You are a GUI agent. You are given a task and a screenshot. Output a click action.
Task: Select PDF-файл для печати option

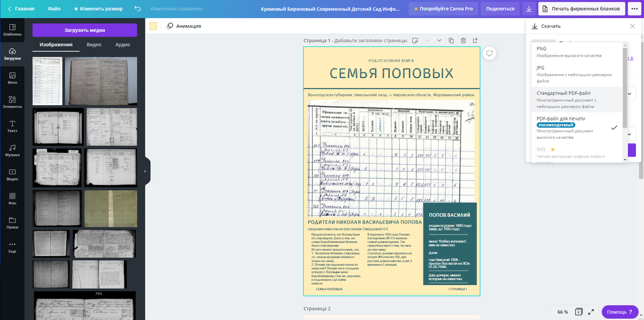576,129
